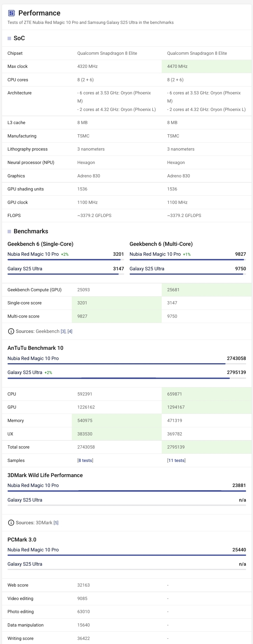Click the Geekbench 6 (Multi-Core) title
The image size is (253, 644).
coord(161,244)
